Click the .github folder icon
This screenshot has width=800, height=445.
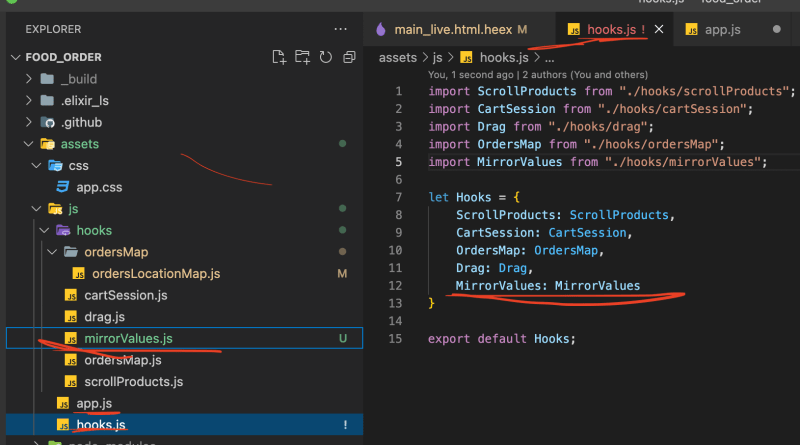pyautogui.click(x=47, y=122)
